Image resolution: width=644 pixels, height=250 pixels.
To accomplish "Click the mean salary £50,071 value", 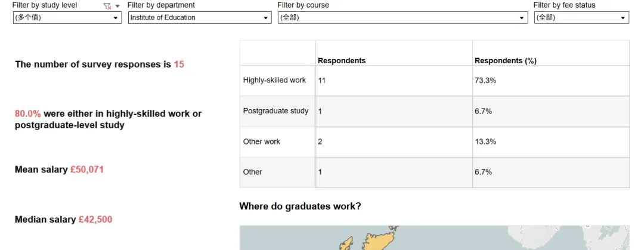I will pos(87,169).
